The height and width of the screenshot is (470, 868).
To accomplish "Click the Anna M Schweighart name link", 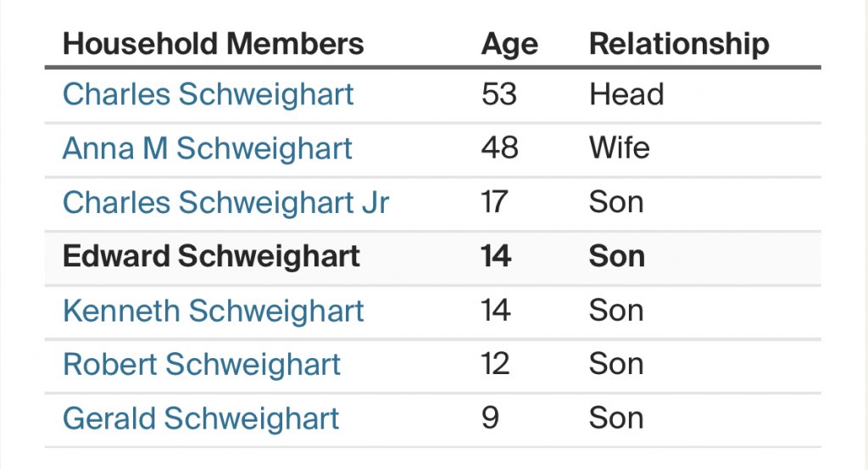I will 208,148.
